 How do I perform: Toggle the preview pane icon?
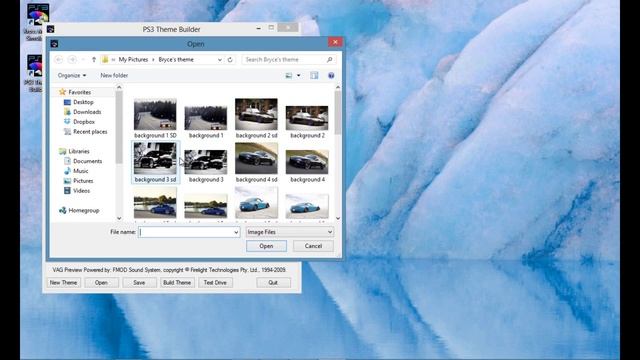point(314,76)
